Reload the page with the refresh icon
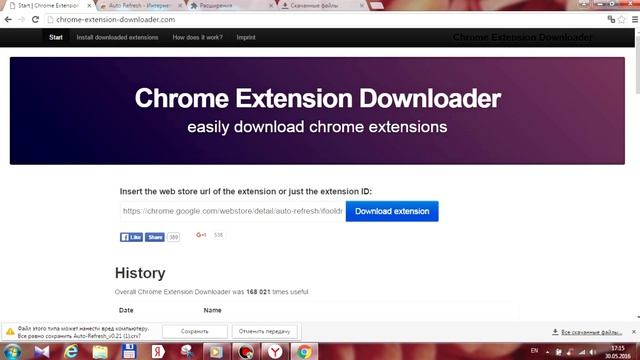Image resolution: width=640 pixels, height=360 pixels. coord(36,20)
